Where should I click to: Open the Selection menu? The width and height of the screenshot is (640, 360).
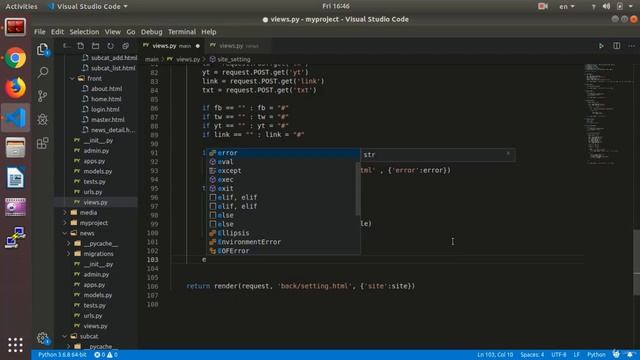(x=84, y=32)
